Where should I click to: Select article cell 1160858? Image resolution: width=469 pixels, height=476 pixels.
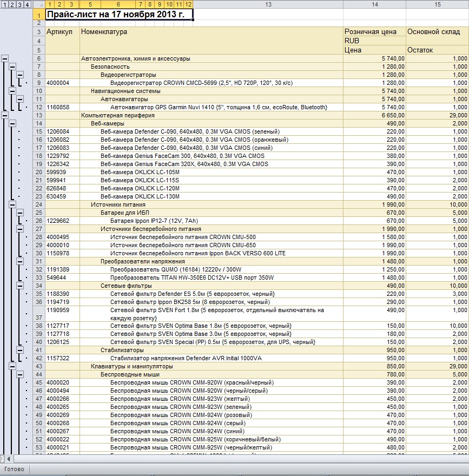click(x=62, y=107)
